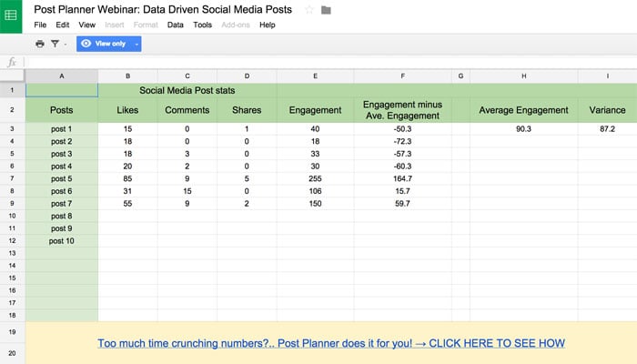Screen dimensions: 637x364
Task: Click the 5 shares cell for post 5
Action: point(247,178)
